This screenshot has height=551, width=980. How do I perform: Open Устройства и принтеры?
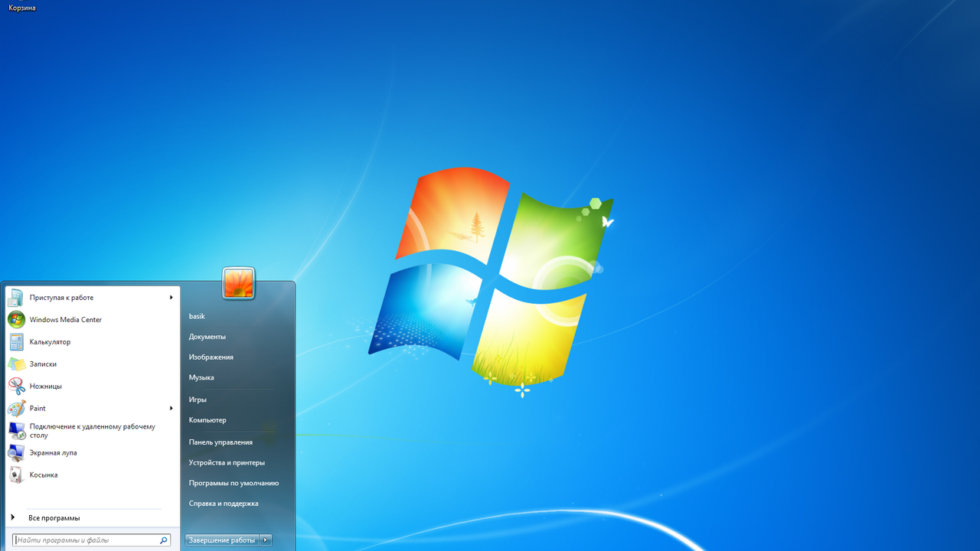[227, 463]
